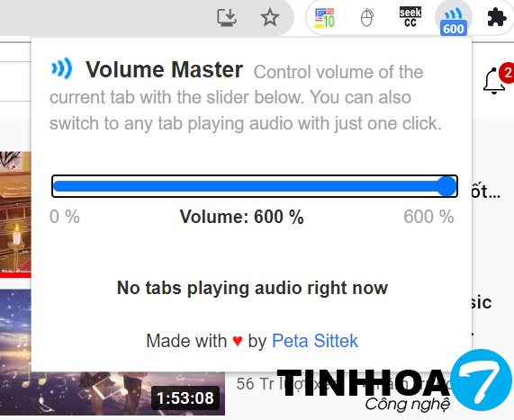
Task: Click the Volume Master sound wave logo
Action: pyautogui.click(x=61, y=68)
